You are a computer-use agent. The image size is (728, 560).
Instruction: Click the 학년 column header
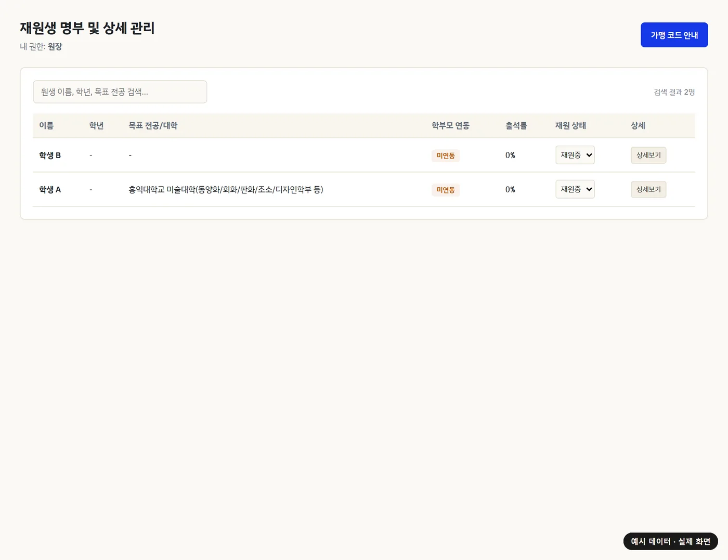tap(96, 125)
